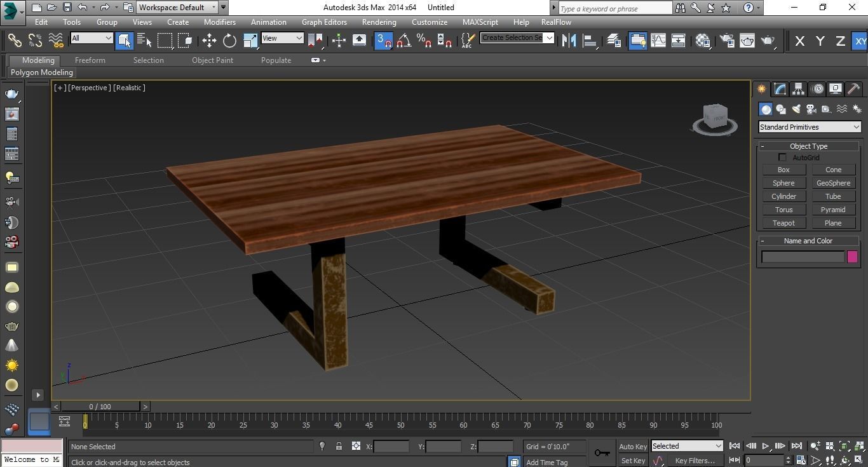Open the View reference coordinate dropdown
The height and width of the screenshot is (467, 868).
[282, 38]
